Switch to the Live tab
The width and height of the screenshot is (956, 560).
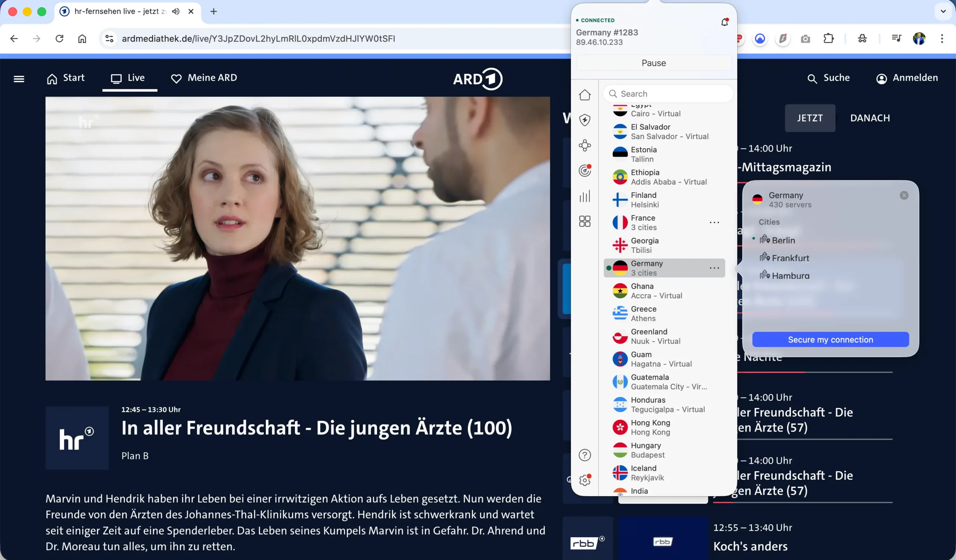pyautogui.click(x=130, y=78)
